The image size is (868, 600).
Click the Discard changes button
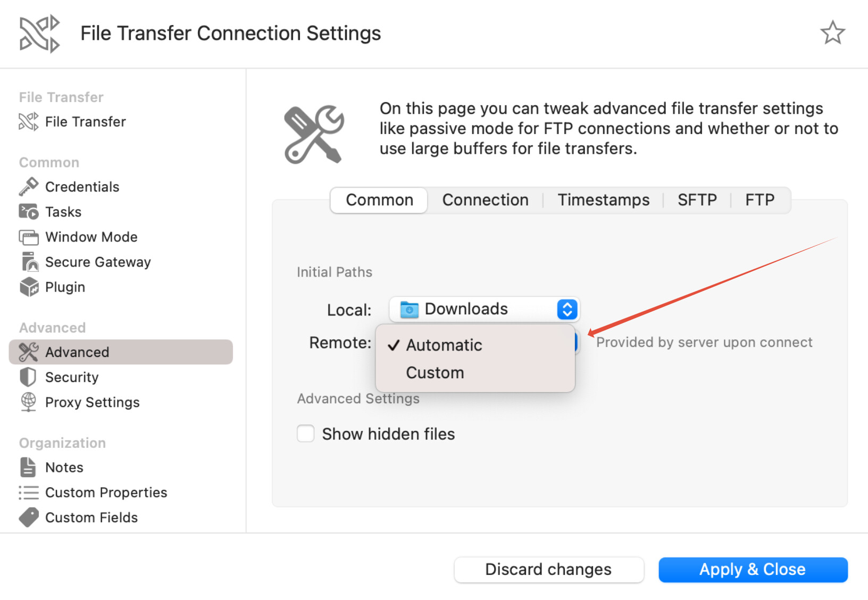pyautogui.click(x=548, y=570)
